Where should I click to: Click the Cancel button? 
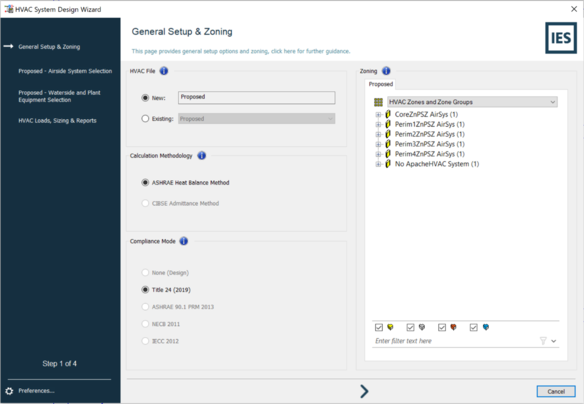click(x=556, y=391)
